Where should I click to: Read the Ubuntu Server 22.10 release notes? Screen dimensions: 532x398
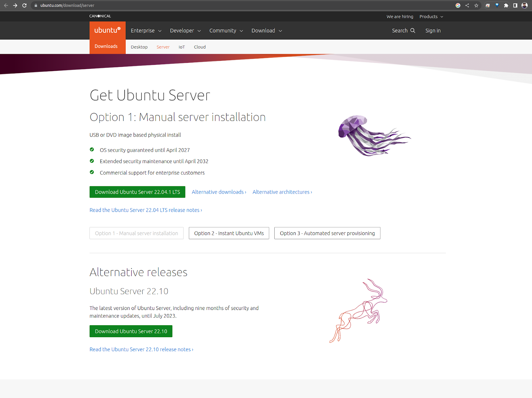pos(141,349)
